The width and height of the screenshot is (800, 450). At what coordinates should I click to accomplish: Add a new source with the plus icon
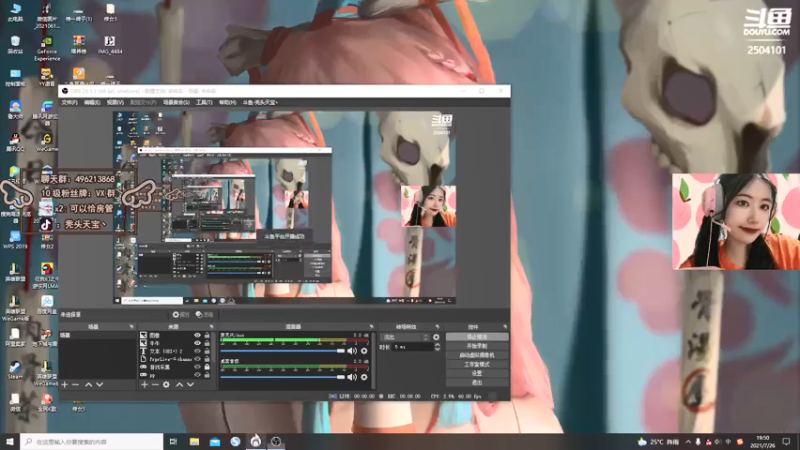point(144,385)
